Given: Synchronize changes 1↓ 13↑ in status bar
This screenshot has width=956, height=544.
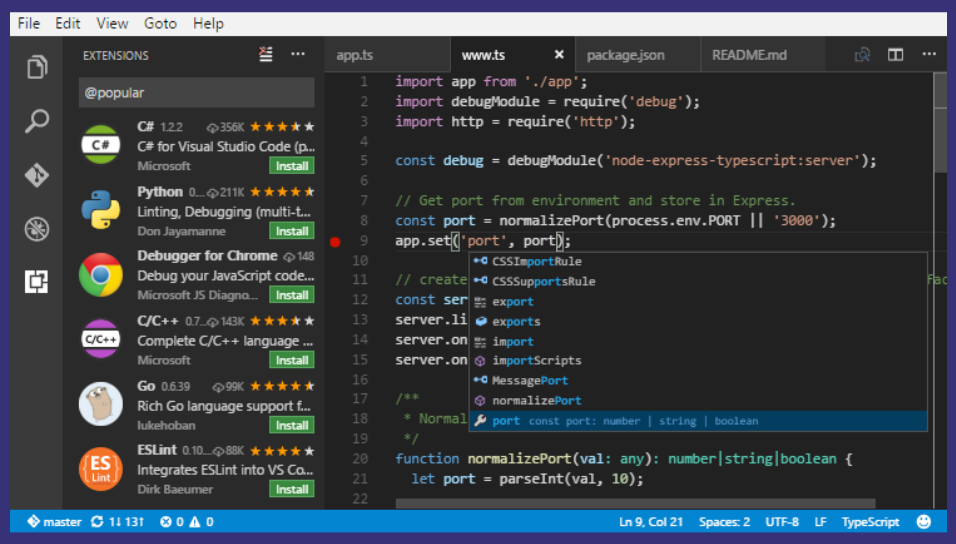Looking at the screenshot, I should point(118,521).
